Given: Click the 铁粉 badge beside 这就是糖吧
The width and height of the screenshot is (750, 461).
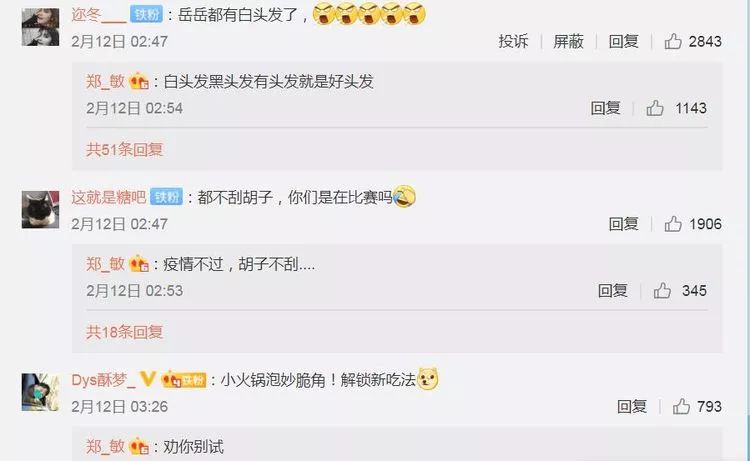Looking at the screenshot, I should click(x=166, y=197).
